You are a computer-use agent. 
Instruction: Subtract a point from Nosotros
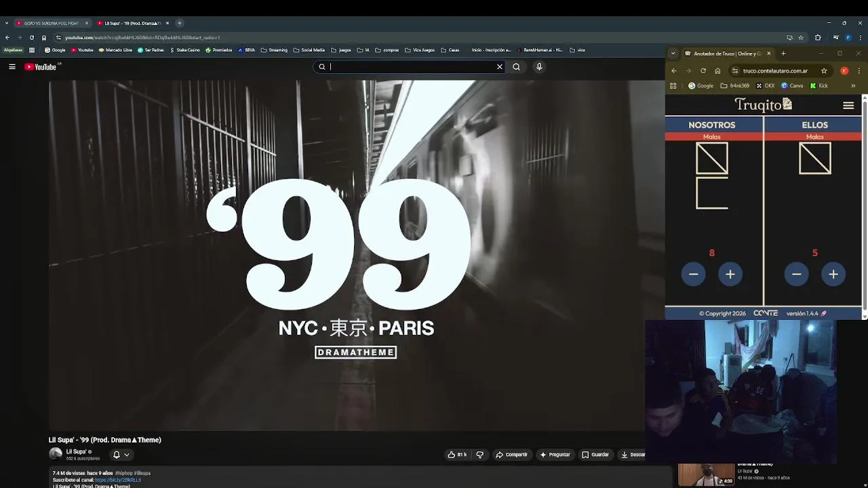click(693, 274)
